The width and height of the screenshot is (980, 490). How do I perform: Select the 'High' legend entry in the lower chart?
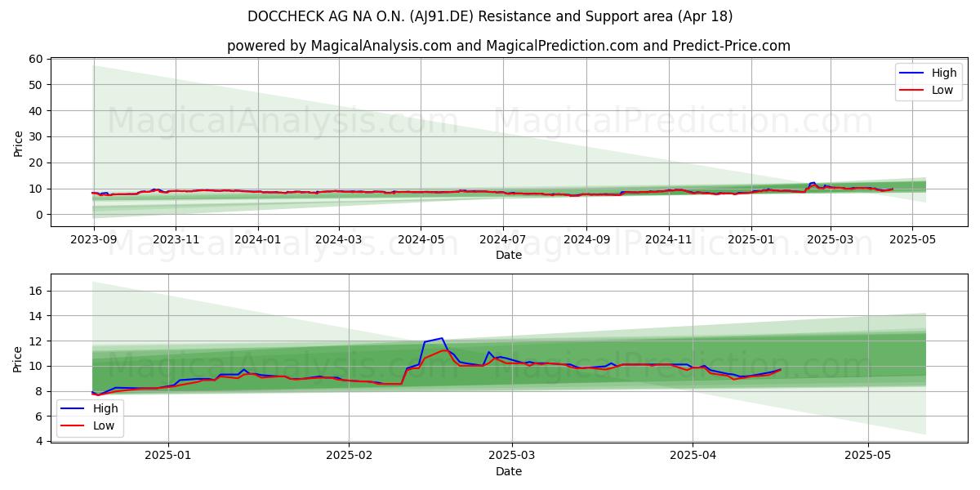click(x=89, y=409)
